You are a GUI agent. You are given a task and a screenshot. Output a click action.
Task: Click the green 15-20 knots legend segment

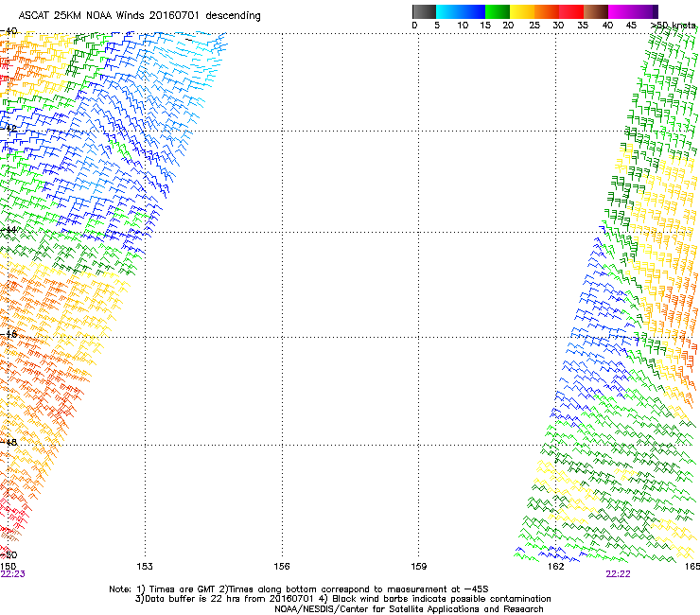tap(498, 11)
